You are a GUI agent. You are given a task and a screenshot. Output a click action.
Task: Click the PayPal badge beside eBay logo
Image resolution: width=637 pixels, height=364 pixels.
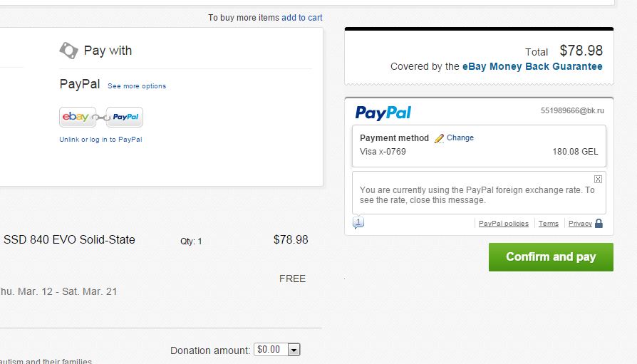pyautogui.click(x=125, y=117)
